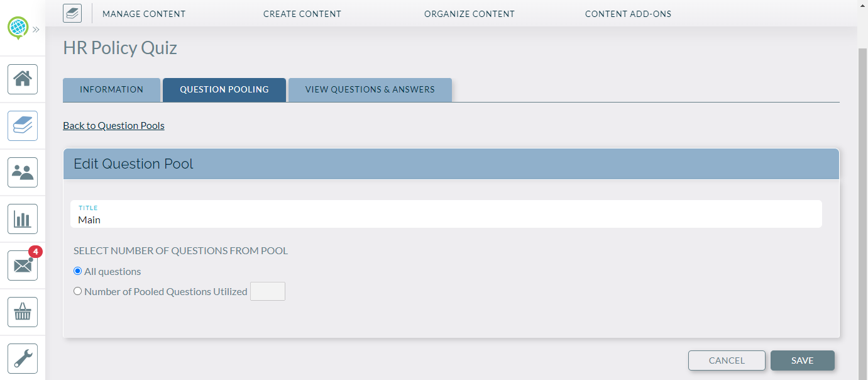
Task: Click the books icon in the top toolbar
Action: 72,13
